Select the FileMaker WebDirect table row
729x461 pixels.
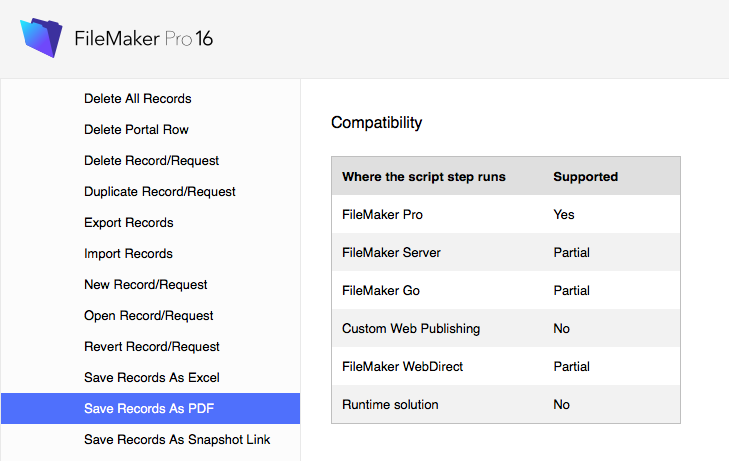point(506,366)
